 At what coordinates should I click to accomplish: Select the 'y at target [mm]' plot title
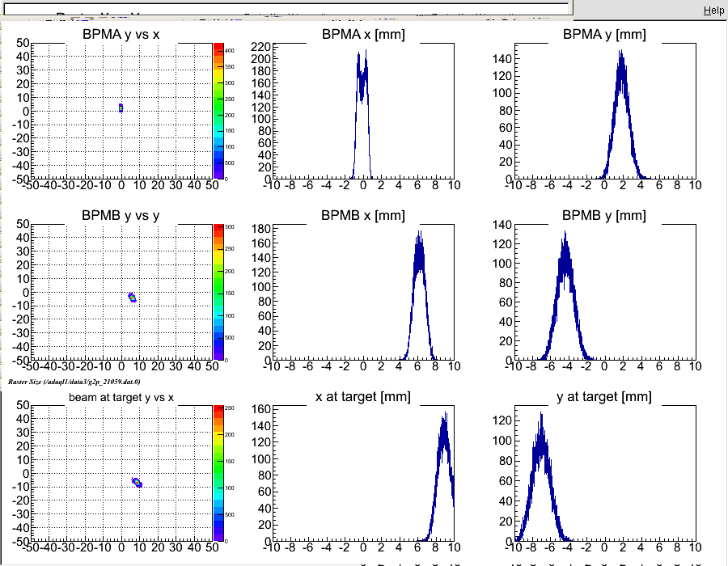tap(604, 397)
